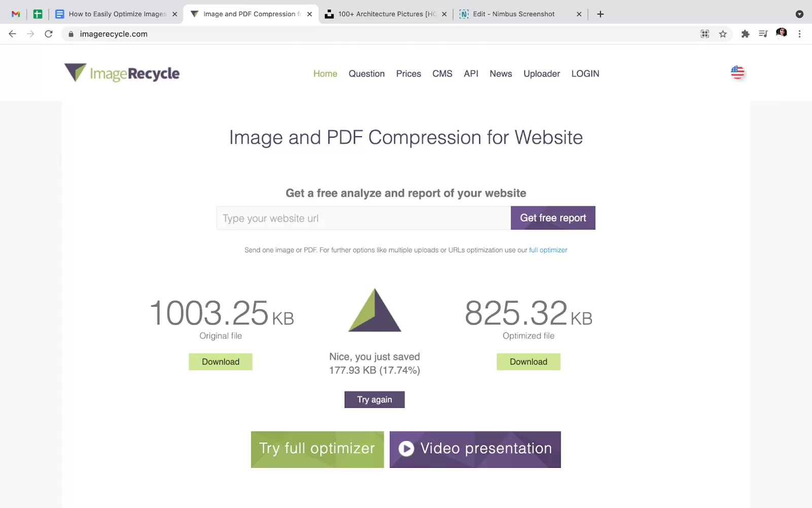Click the Chrome profile avatar
This screenshot has width=812, height=508.
(781, 34)
